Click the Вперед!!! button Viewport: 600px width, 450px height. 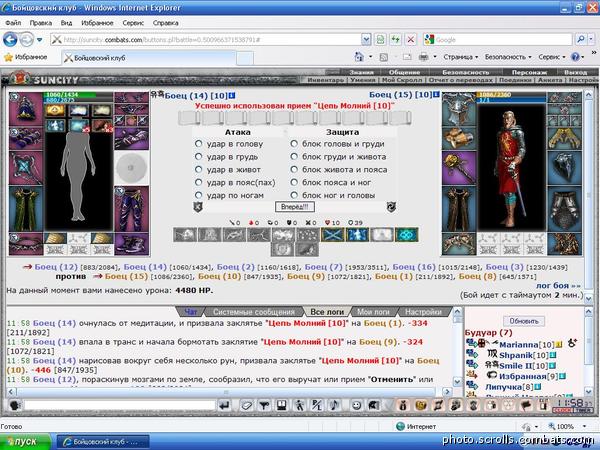[x=295, y=207]
